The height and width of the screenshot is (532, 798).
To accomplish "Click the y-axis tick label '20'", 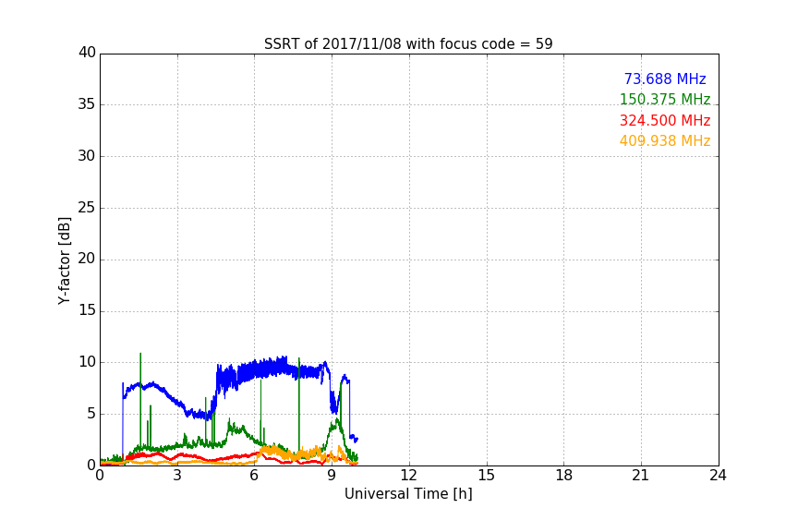I will (x=87, y=259).
